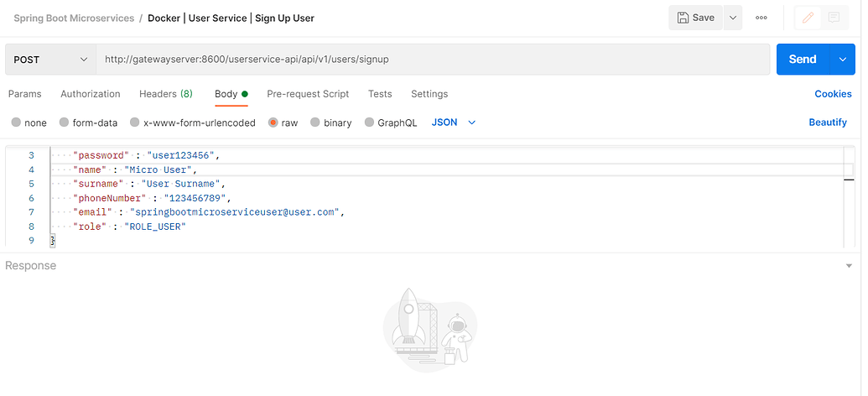This screenshot has height=396, width=868.
Task: Select the form-data radio option
Action: (x=88, y=122)
